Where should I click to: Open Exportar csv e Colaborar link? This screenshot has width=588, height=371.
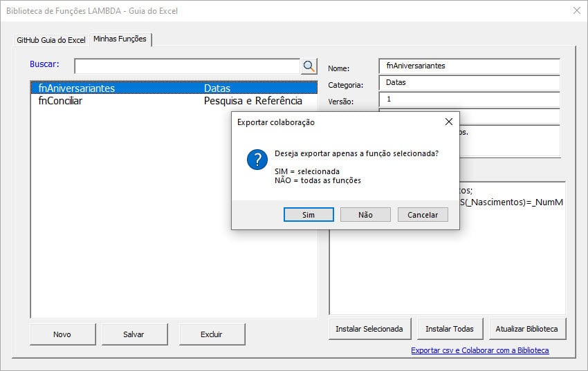[479, 350]
